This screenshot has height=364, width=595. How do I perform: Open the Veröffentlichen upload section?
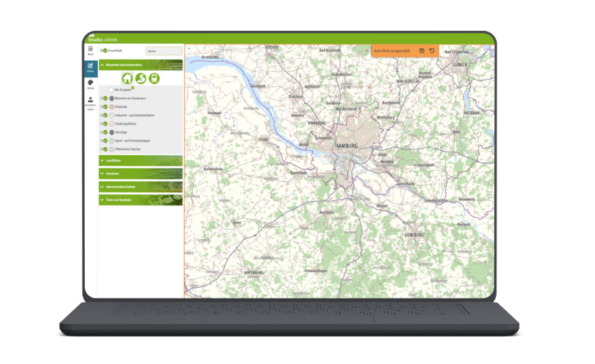click(x=91, y=103)
